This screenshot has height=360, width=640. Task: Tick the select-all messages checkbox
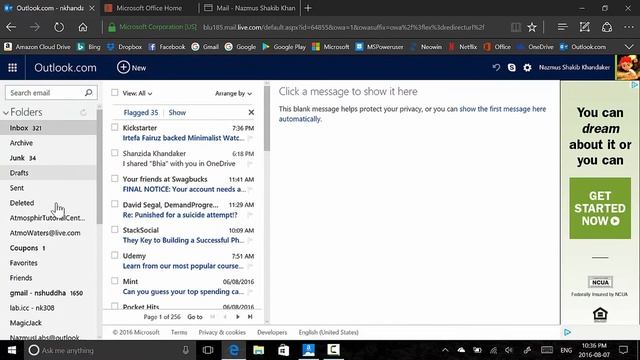coord(115,93)
